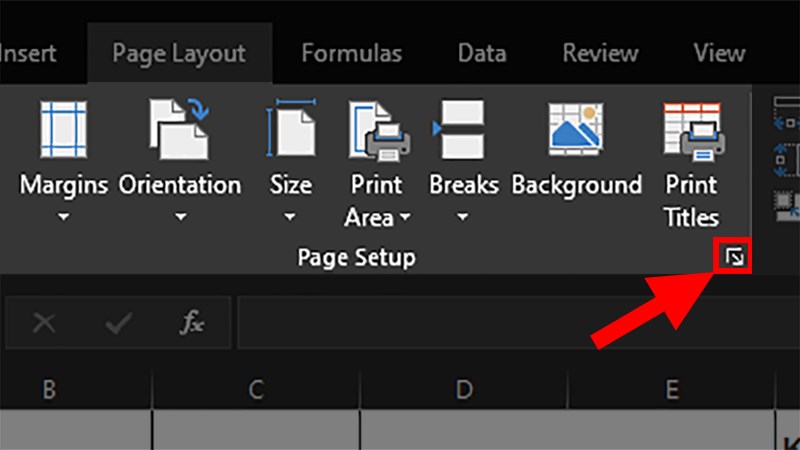Click the Margins page icon
The image size is (800, 450).
pos(64,130)
